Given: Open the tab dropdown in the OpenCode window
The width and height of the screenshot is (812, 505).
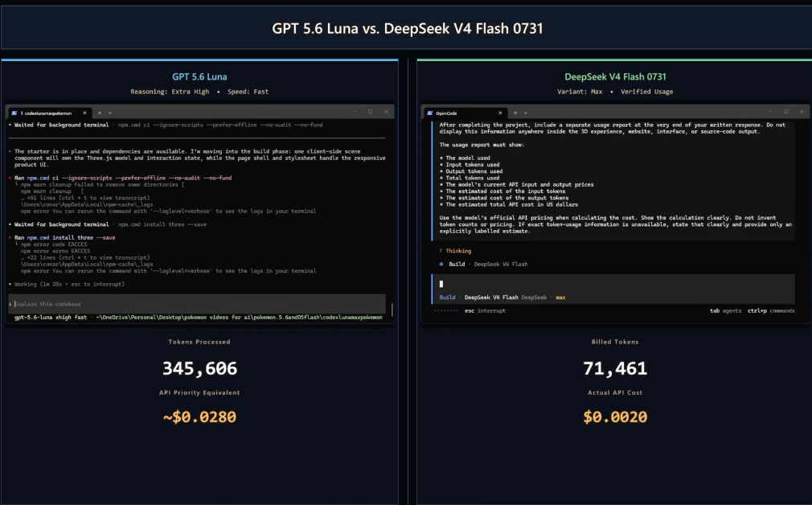Looking at the screenshot, I should 525,113.
